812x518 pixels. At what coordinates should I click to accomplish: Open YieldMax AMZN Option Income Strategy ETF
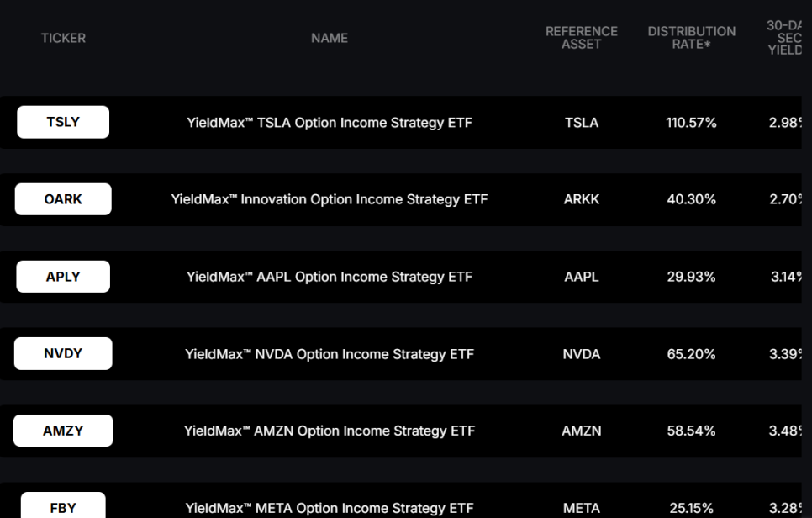330,431
